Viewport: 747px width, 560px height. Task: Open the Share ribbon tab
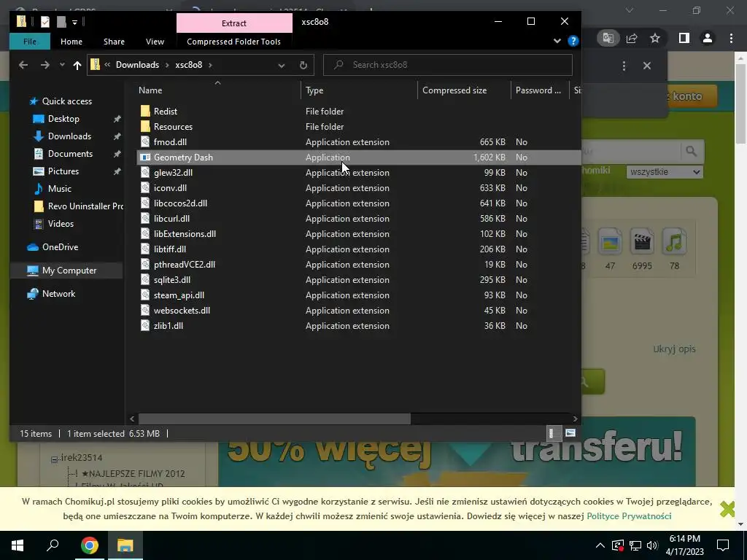115,42
